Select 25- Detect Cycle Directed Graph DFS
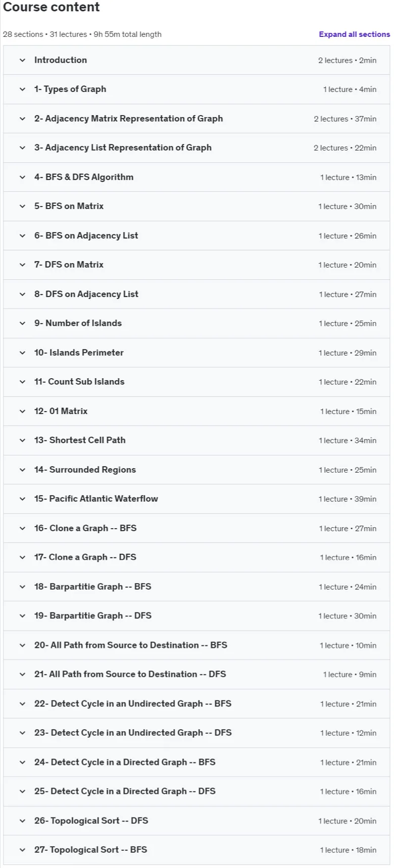Image resolution: width=394 pixels, height=868 pixels. point(196,791)
